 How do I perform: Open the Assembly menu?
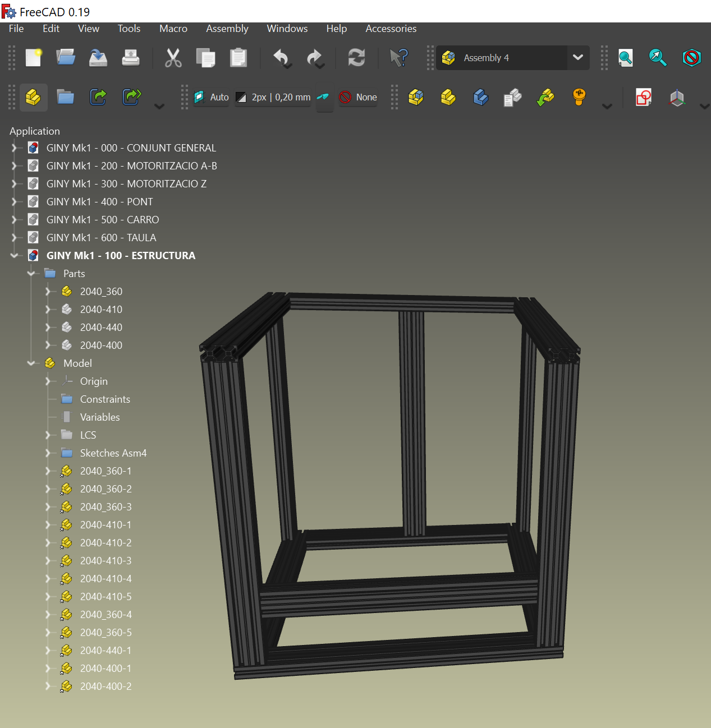[227, 29]
